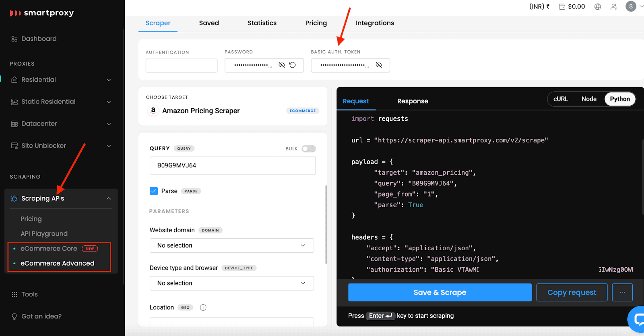The height and width of the screenshot is (336, 644).
Task: Click the Site Unblocker icon
Action: click(14, 146)
